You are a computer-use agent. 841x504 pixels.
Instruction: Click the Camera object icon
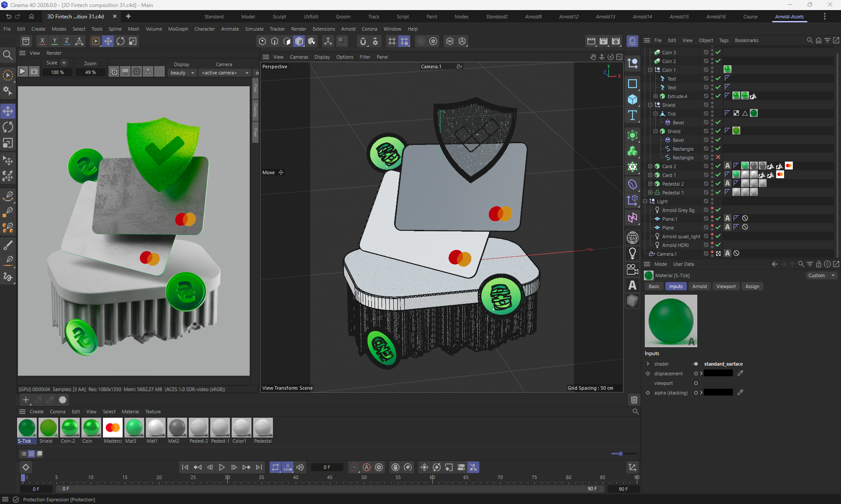click(632, 269)
